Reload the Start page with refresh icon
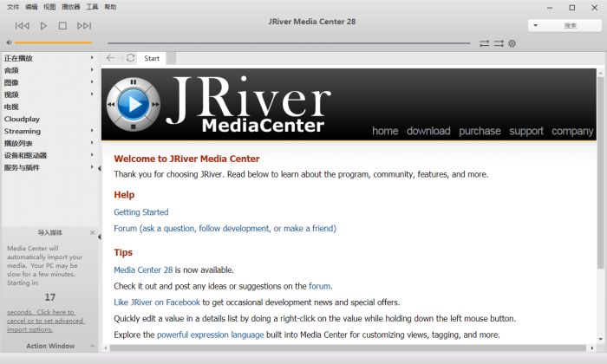This screenshot has width=607, height=364. 131,58
